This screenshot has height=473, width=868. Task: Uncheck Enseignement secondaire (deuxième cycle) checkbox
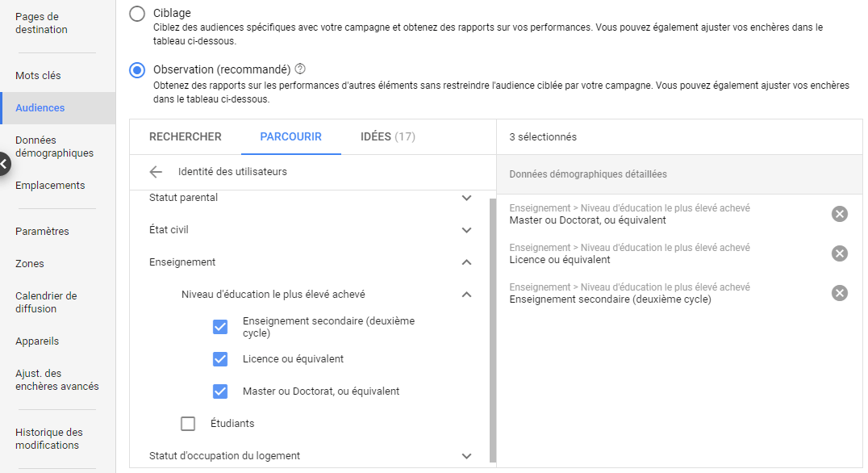pyautogui.click(x=220, y=327)
